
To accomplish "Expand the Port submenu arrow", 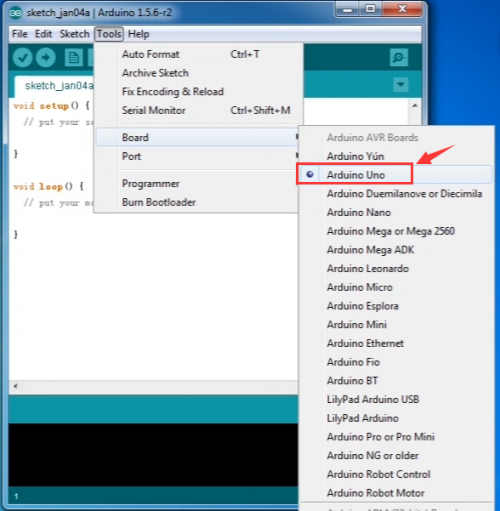I will click(297, 156).
